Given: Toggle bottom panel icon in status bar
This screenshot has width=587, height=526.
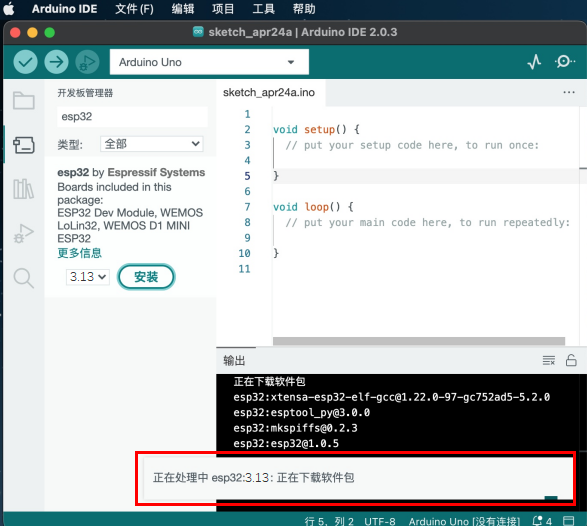Looking at the screenshot, I should click(x=569, y=521).
